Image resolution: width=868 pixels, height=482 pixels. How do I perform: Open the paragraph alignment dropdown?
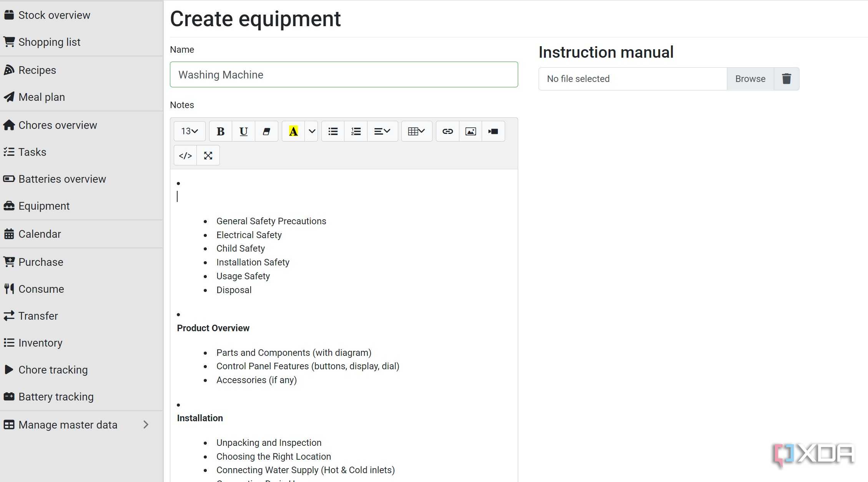[382, 132]
